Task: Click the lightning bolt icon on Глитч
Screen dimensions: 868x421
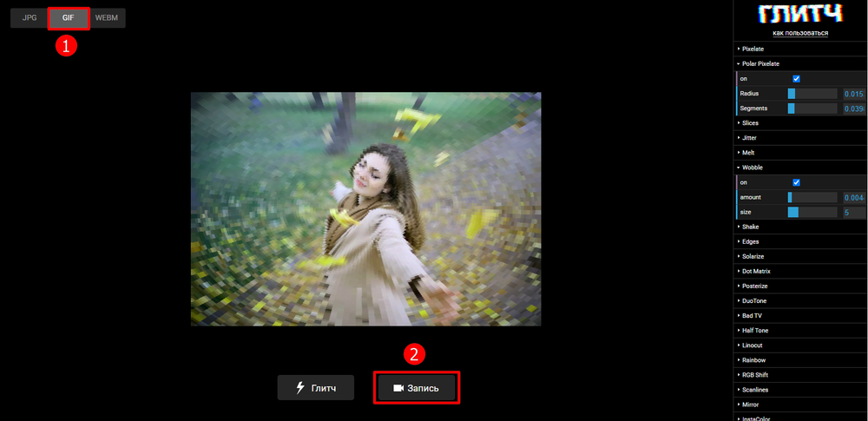Action: coord(300,388)
